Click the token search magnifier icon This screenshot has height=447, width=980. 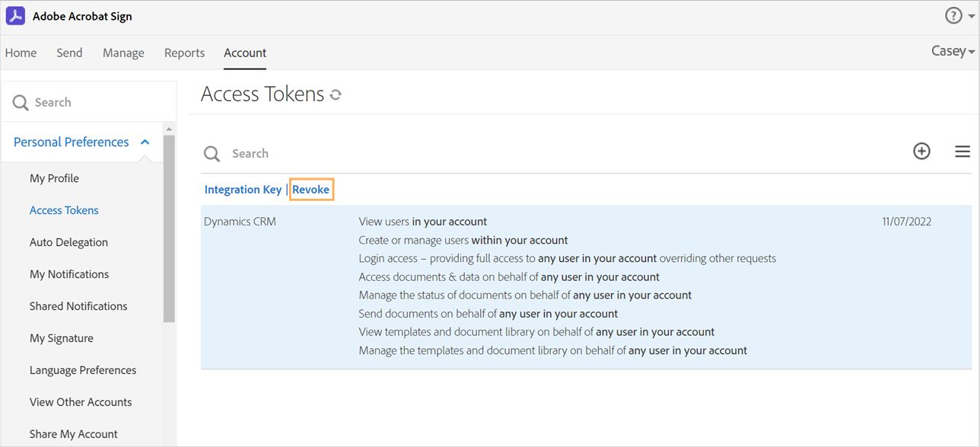point(212,154)
